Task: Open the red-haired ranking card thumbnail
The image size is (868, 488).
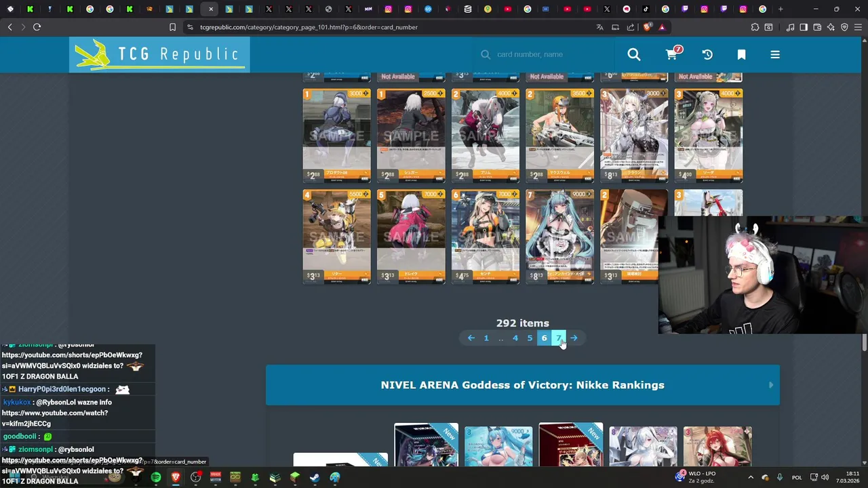Action: 717,446
